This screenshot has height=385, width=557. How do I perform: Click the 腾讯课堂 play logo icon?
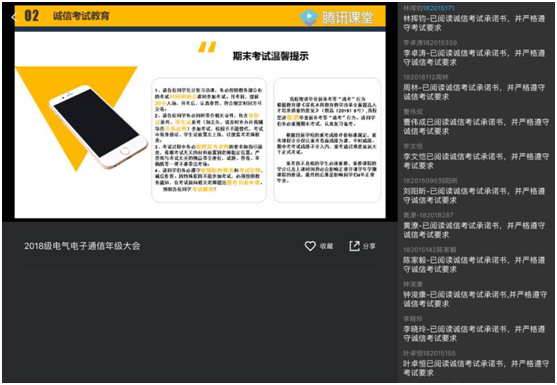tap(308, 17)
